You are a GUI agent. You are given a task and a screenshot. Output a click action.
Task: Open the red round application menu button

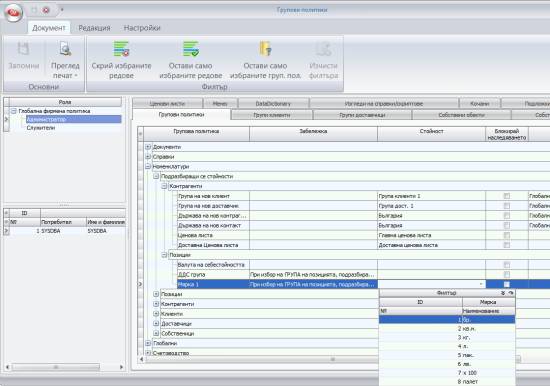[x=13, y=12]
